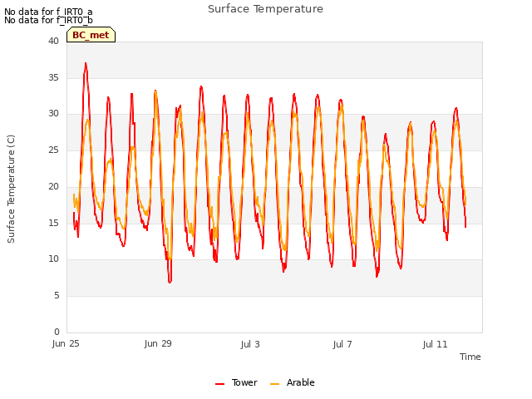This screenshot has height=399, width=532.
Task: Click the 0 y-axis tick label
Action: point(57,332)
